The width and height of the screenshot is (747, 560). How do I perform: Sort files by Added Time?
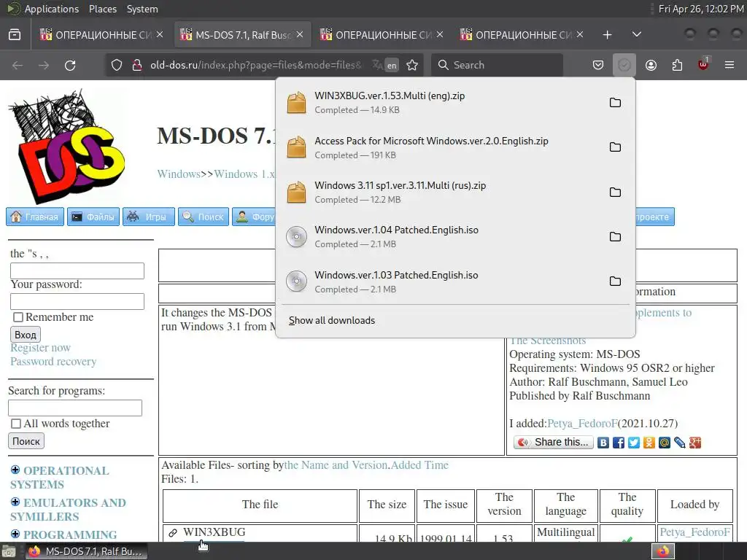[x=419, y=464]
